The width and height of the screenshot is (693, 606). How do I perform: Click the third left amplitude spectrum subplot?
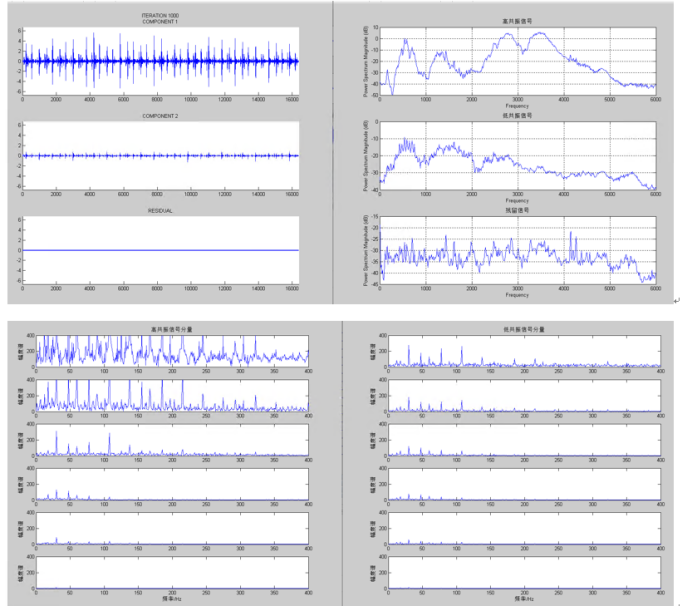[x=172, y=439]
